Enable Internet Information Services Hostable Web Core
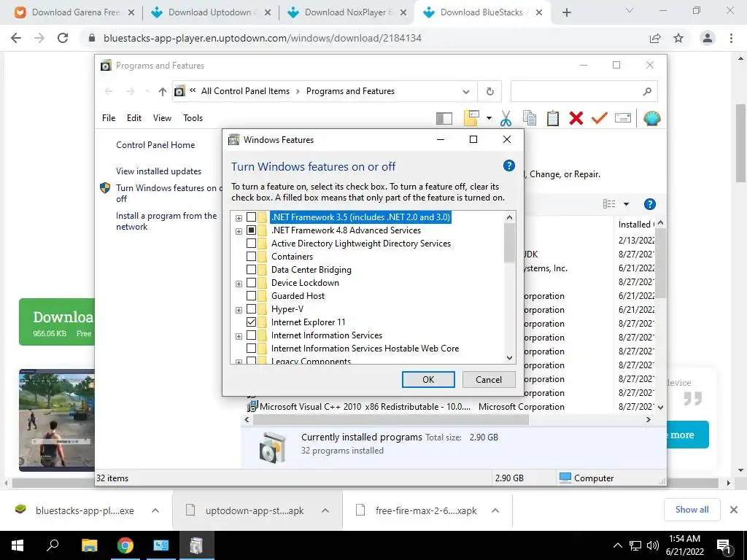Viewport: 747px width, 560px height. click(x=251, y=349)
